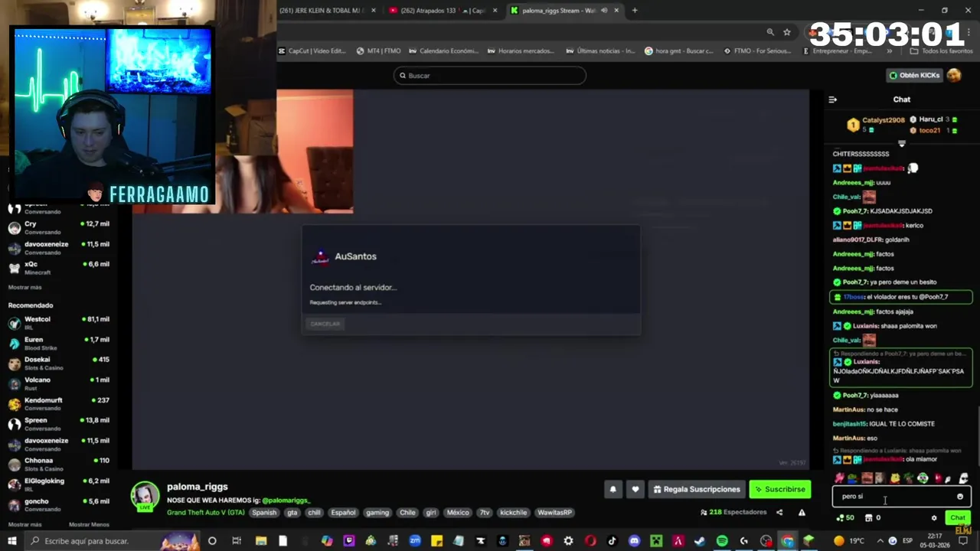Open the CapCut Video Editor bookmark

click(x=312, y=51)
